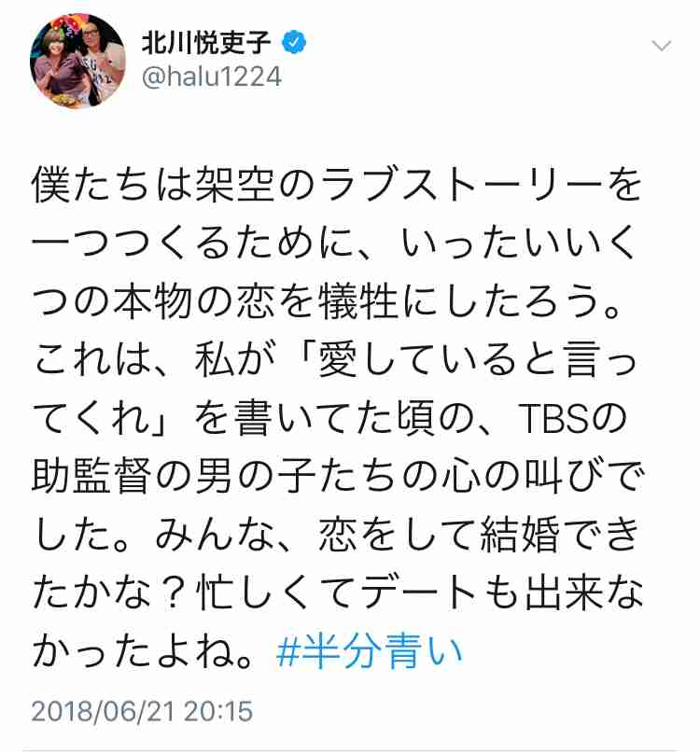Click the line starting した。みんな

coord(336,535)
